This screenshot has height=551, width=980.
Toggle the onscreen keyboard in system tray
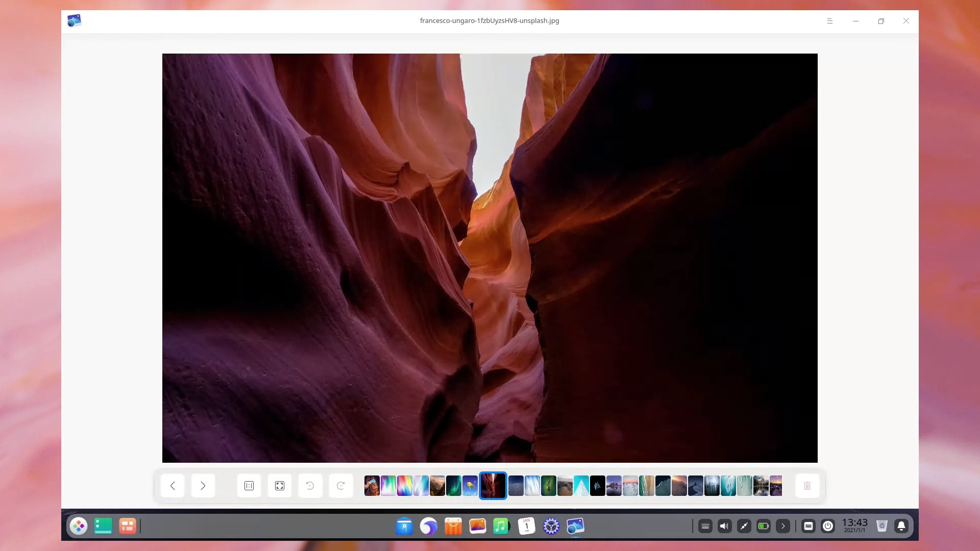(808, 526)
